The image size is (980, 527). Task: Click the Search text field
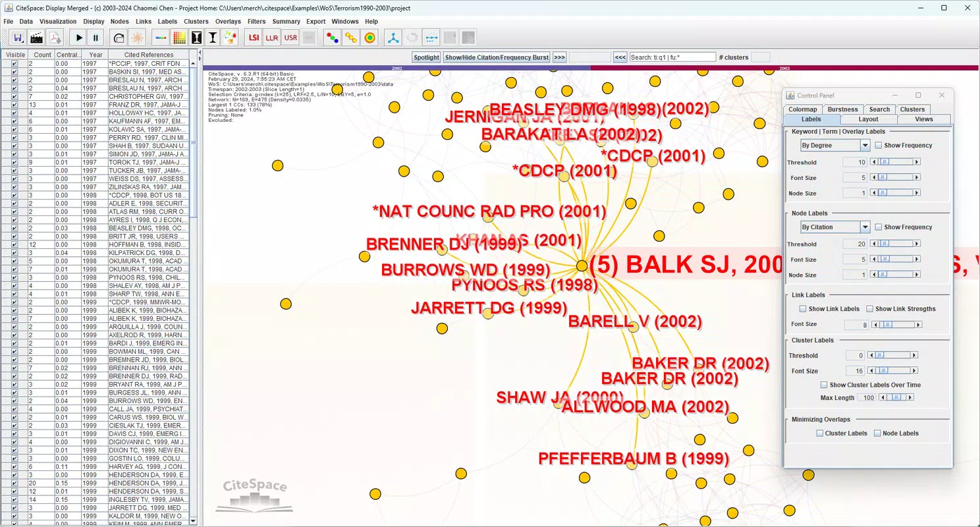(x=672, y=57)
